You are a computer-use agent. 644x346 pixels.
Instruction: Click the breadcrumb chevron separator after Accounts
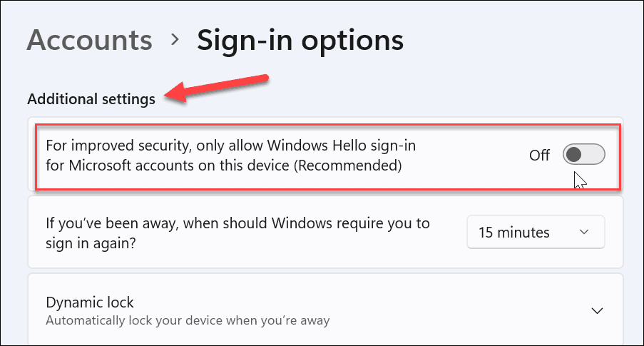pyautogui.click(x=175, y=40)
